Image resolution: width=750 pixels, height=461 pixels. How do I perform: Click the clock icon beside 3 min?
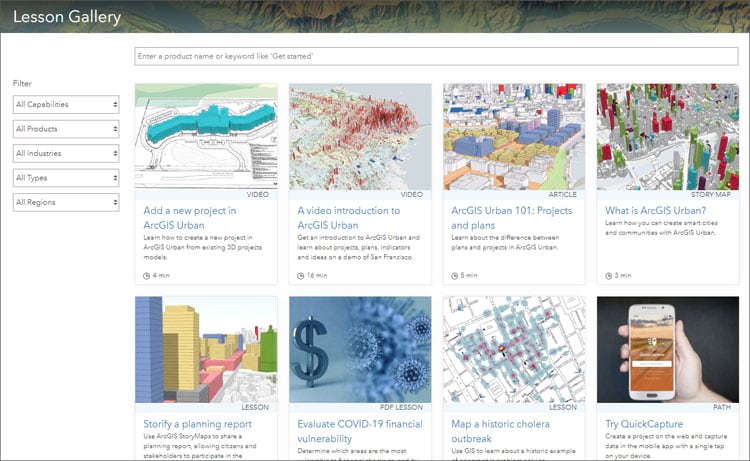click(608, 276)
